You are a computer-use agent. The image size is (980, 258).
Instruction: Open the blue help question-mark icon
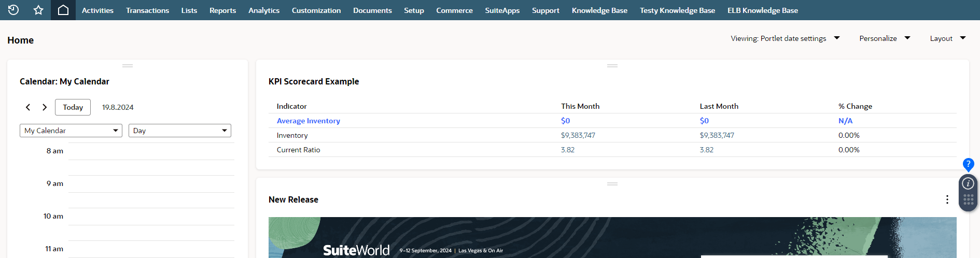(x=968, y=165)
